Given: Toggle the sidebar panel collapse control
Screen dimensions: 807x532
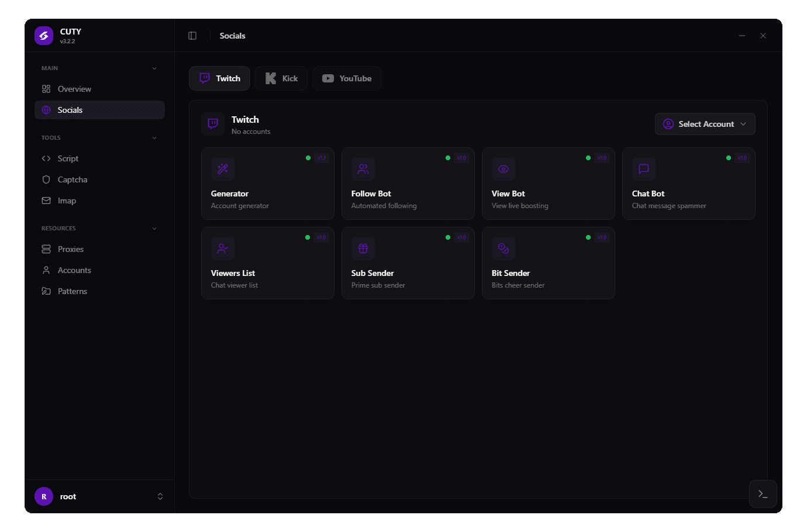Looking at the screenshot, I should 192,35.
